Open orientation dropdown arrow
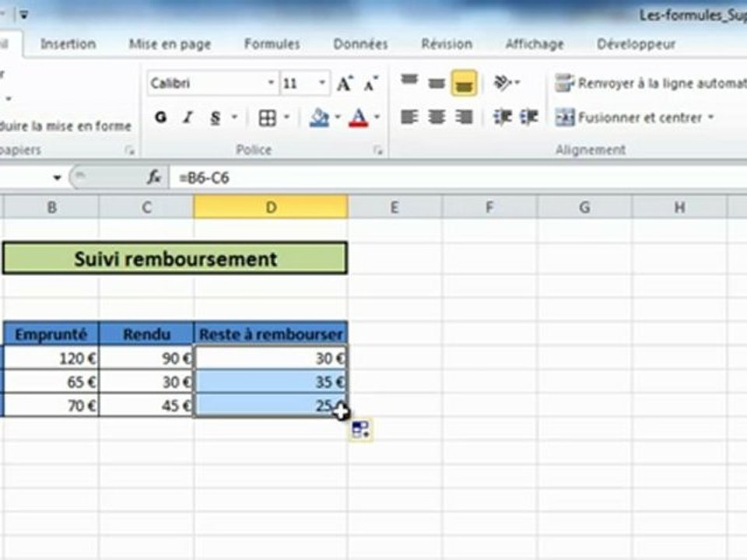This screenshot has width=747, height=560. pos(517,83)
